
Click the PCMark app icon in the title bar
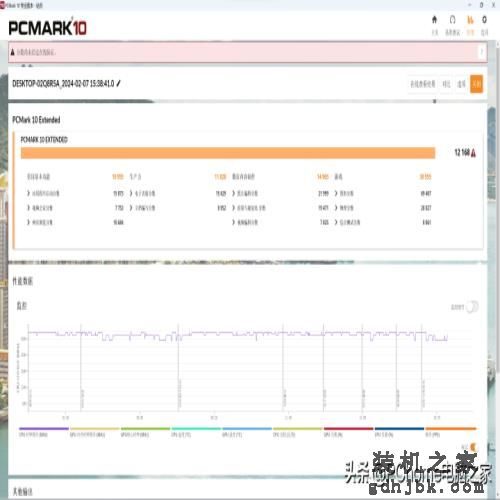click(x=2, y=5)
